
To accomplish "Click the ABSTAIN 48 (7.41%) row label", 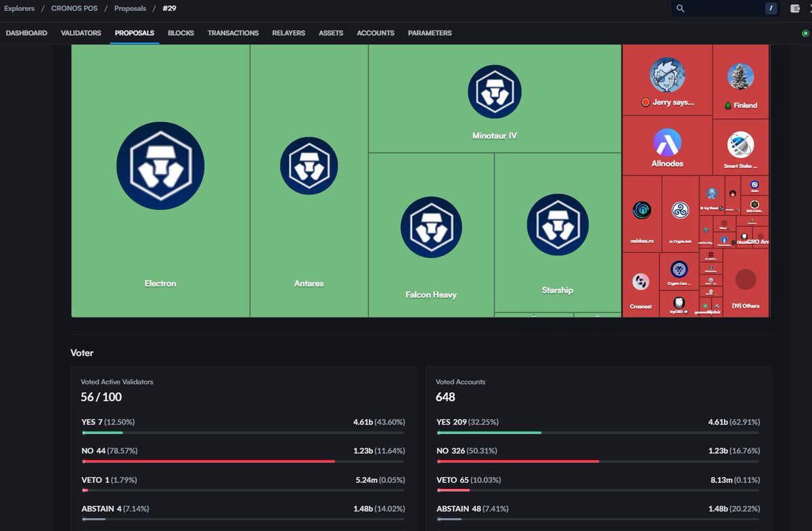I will (472, 509).
